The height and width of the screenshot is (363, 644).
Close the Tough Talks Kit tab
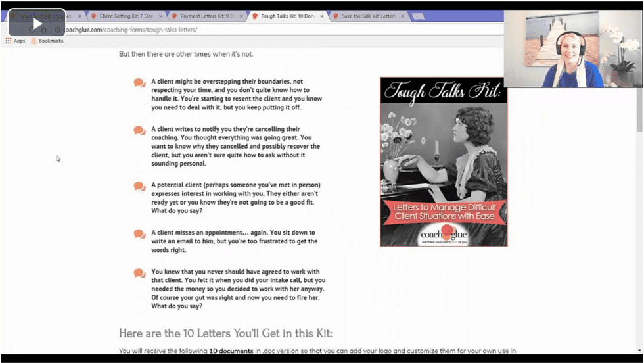tap(322, 16)
